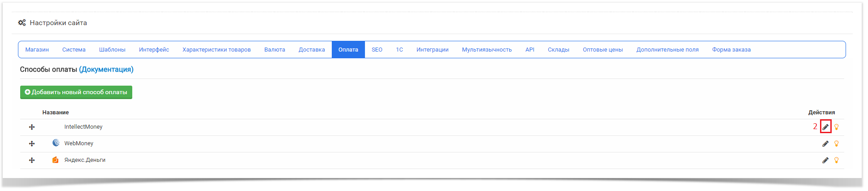Image resolution: width=868 pixels, height=191 pixels.
Task: Toggle Яндекс.Деньги lightbulb status icon
Action: click(836, 160)
